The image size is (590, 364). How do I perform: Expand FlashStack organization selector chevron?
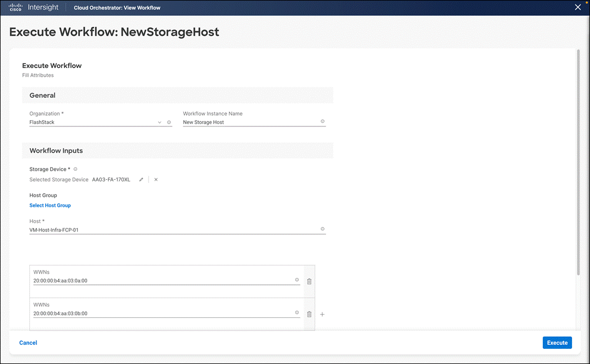click(x=159, y=122)
